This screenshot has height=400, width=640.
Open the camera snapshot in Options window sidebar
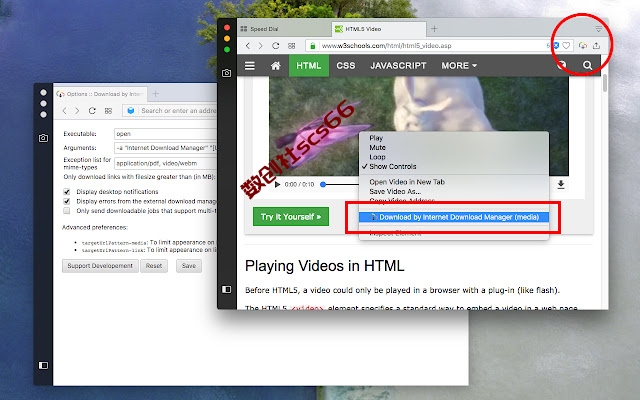(43, 138)
